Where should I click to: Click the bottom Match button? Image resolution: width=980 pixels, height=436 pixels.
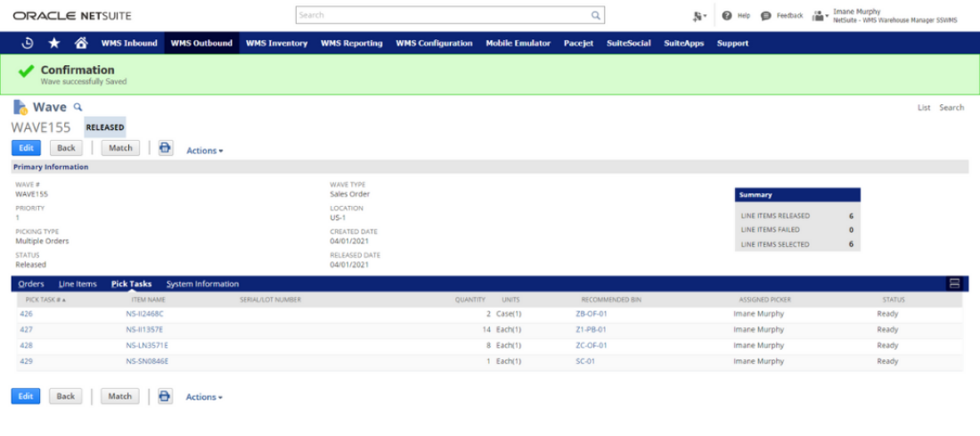point(120,396)
